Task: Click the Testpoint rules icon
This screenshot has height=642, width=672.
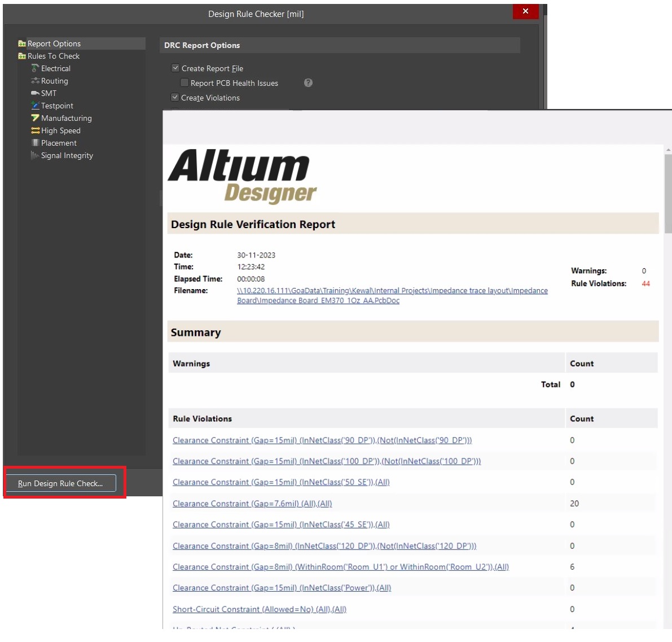Action: tap(35, 106)
